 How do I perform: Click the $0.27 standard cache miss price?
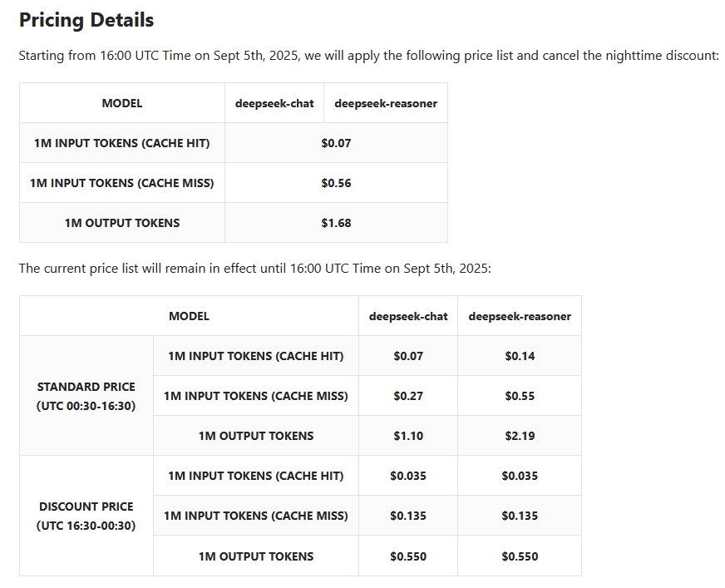point(408,396)
